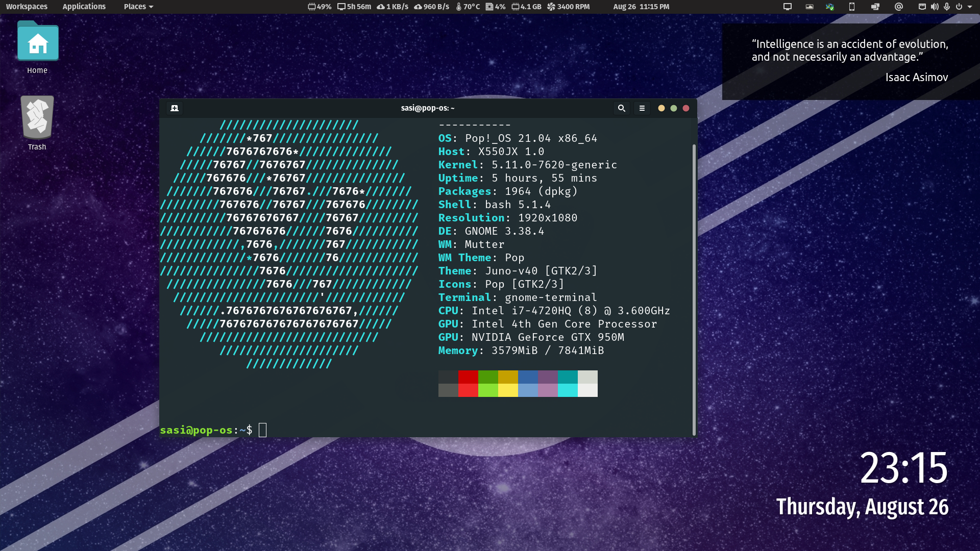Viewport: 980px width, 551px height.
Task: Open the Applications menu
Action: pos(84,7)
